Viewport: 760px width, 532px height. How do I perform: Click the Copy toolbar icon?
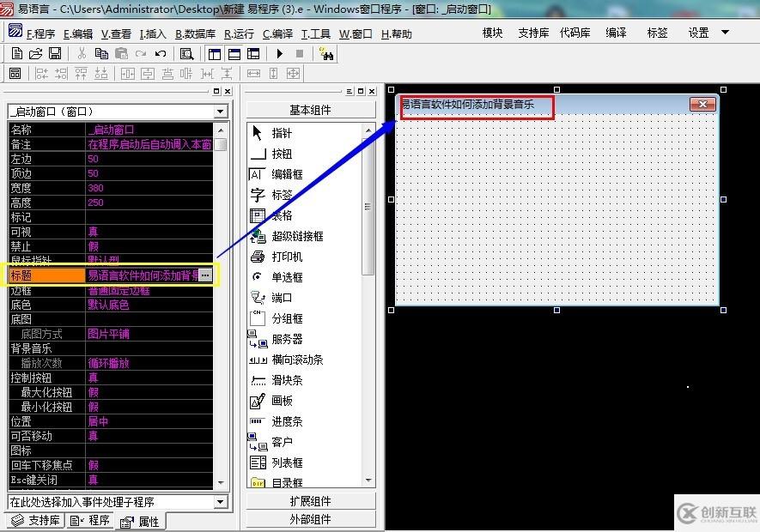tap(101, 53)
